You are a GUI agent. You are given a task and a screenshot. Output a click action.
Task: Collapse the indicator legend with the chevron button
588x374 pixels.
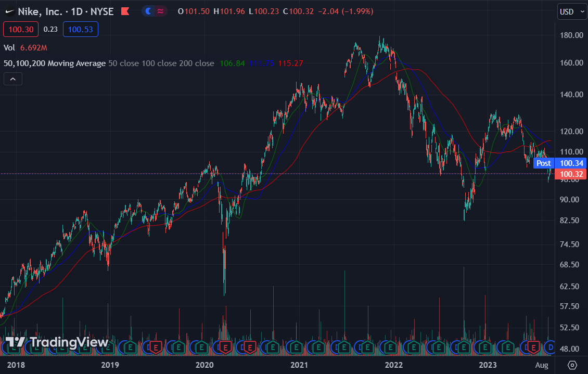point(13,79)
